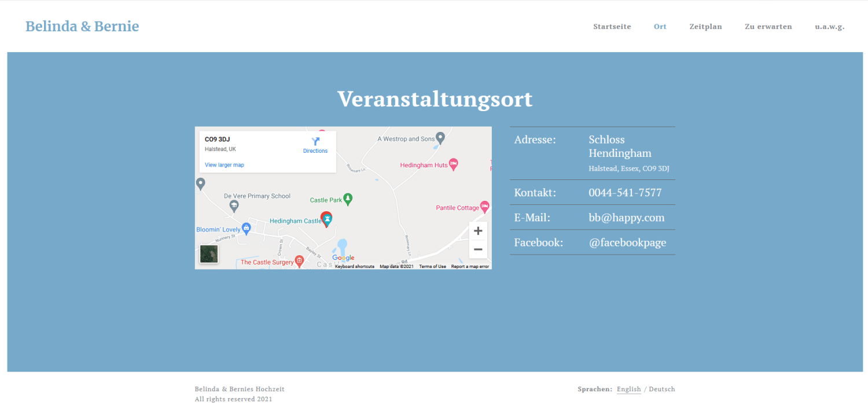Click the Kontakt: label

[535, 193]
